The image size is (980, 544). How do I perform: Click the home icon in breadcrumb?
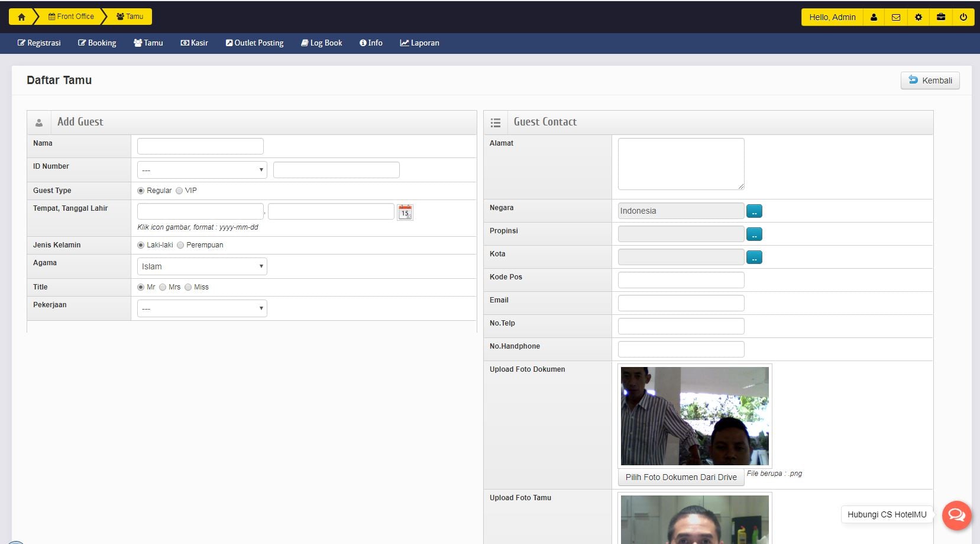click(x=21, y=17)
